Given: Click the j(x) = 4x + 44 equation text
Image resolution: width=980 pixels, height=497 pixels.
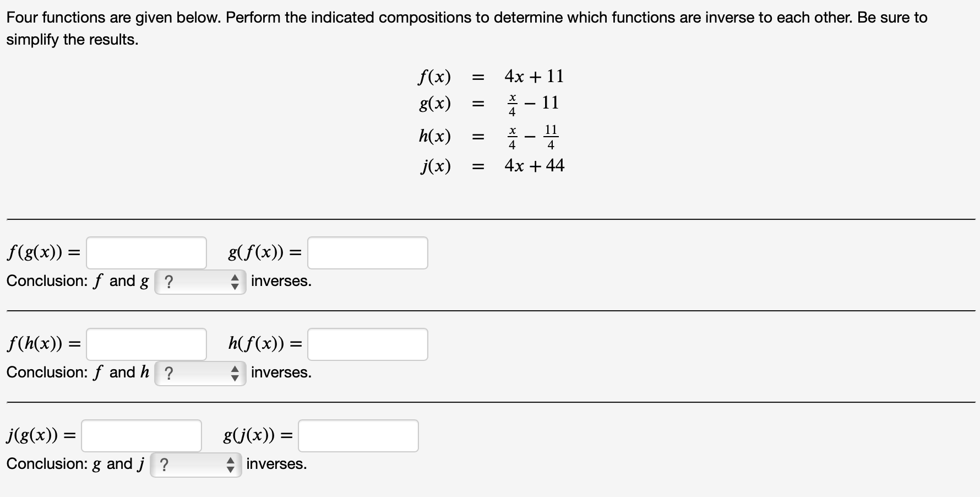Looking at the screenshot, I should [x=492, y=166].
